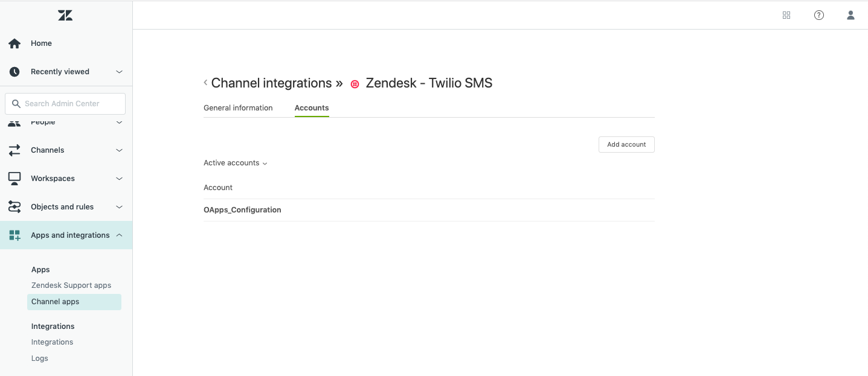Open Zendesk Support apps in sidebar
Image resolution: width=868 pixels, height=376 pixels.
71,285
